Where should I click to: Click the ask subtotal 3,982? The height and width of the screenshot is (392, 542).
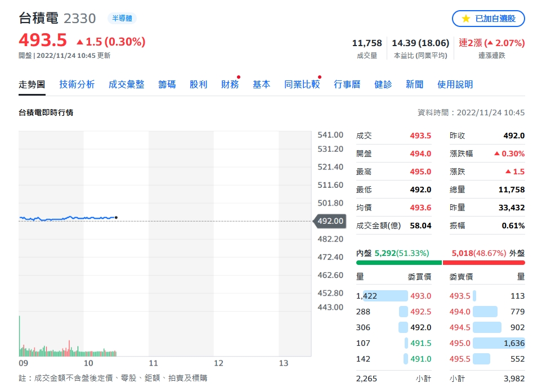514,379
